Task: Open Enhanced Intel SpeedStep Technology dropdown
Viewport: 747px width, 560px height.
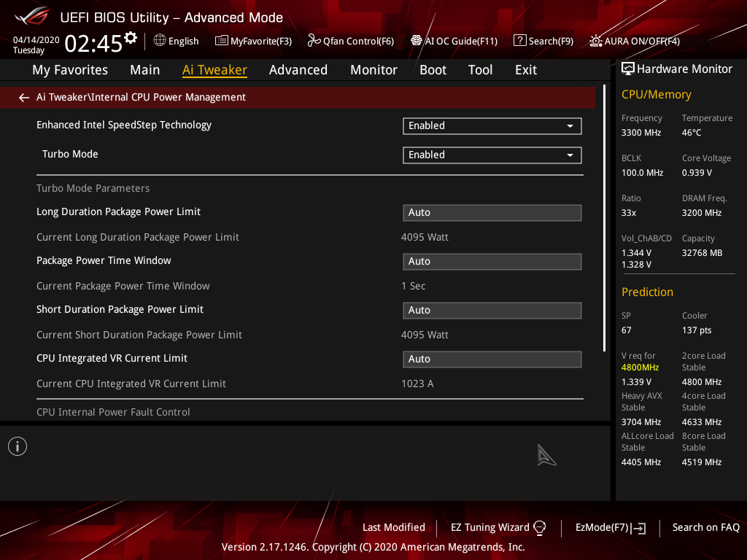Action: pos(492,126)
